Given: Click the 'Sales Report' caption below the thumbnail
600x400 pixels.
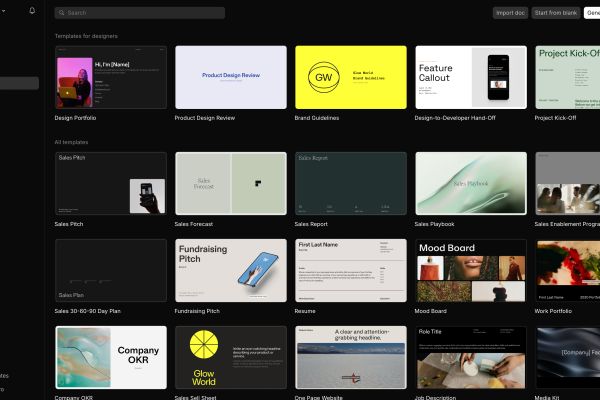Looking at the screenshot, I should (x=311, y=224).
